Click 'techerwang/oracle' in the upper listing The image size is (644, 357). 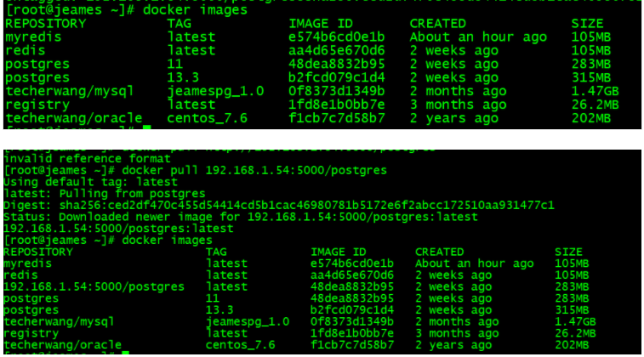[73, 119]
